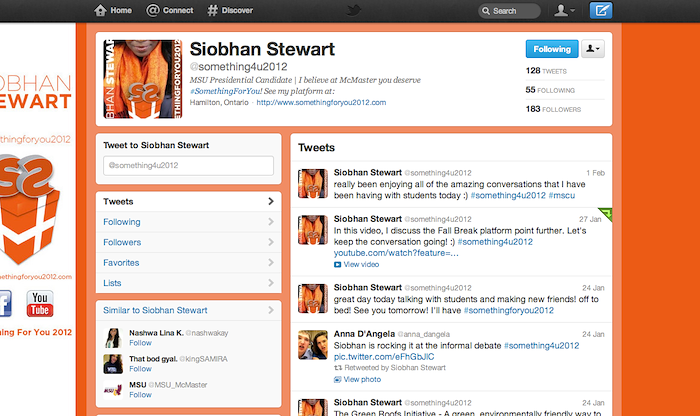Follow MSU account
Screen dimensions: 700x416
(x=140, y=395)
